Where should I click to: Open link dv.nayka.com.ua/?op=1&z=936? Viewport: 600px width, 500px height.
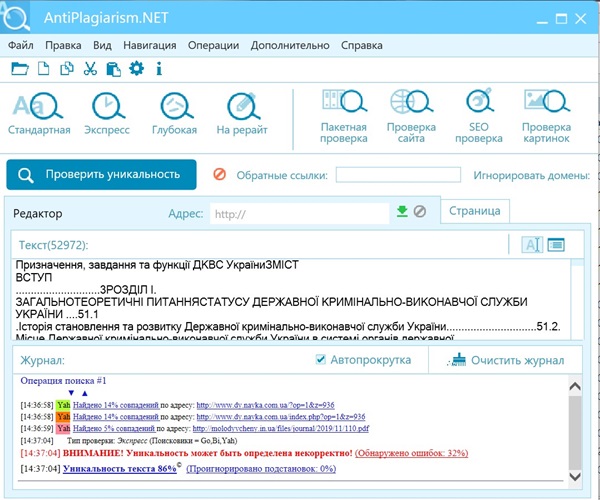tap(266, 405)
